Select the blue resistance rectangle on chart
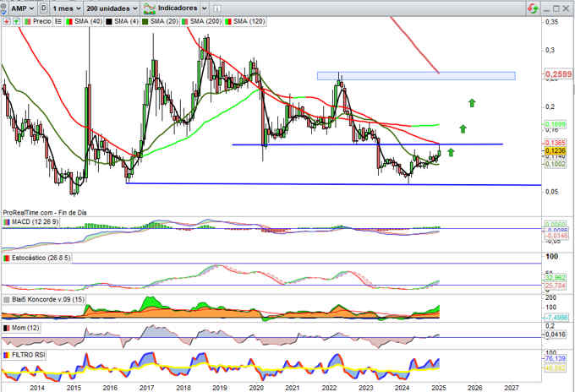Screen dimensions: 575x392 (x=416, y=76)
